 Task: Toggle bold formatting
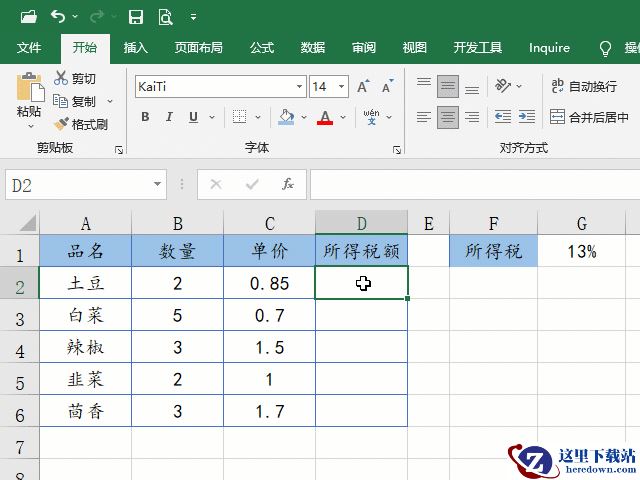[x=145, y=117]
